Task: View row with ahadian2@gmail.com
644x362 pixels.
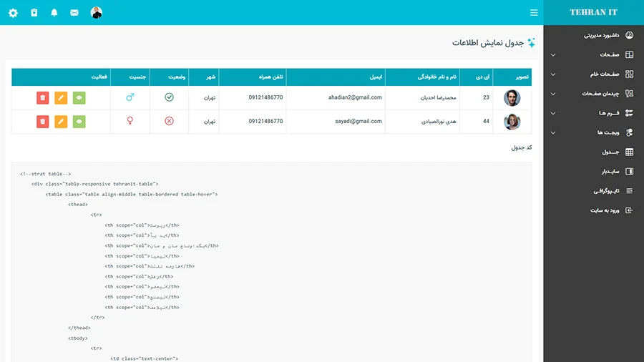Action: tap(79, 98)
